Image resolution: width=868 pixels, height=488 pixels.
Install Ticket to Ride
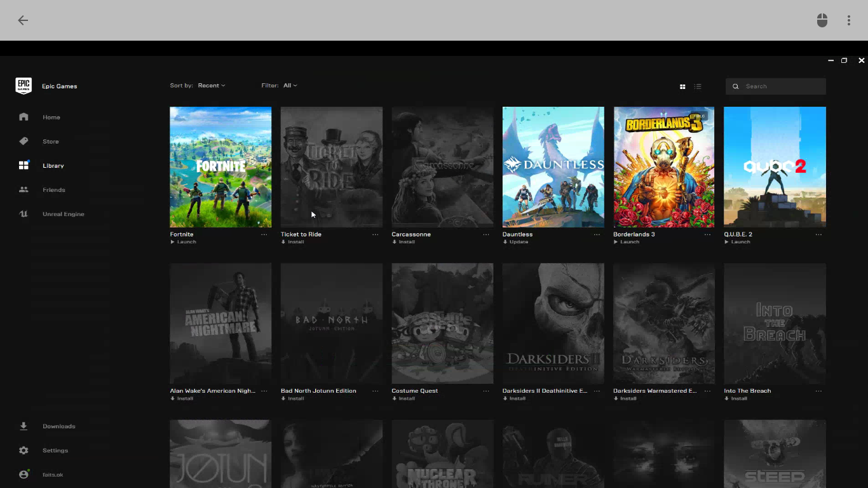point(292,242)
